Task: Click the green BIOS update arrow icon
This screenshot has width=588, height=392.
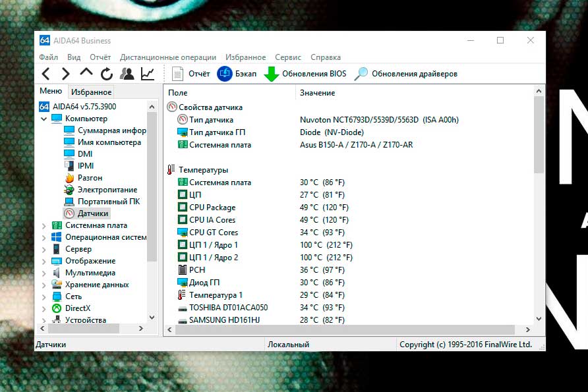Action: coord(271,74)
